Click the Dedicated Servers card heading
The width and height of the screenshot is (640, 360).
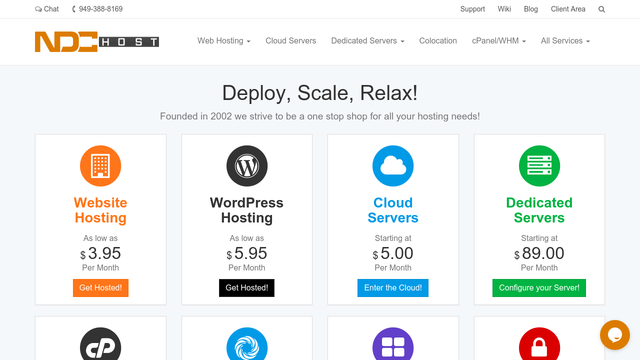click(539, 210)
